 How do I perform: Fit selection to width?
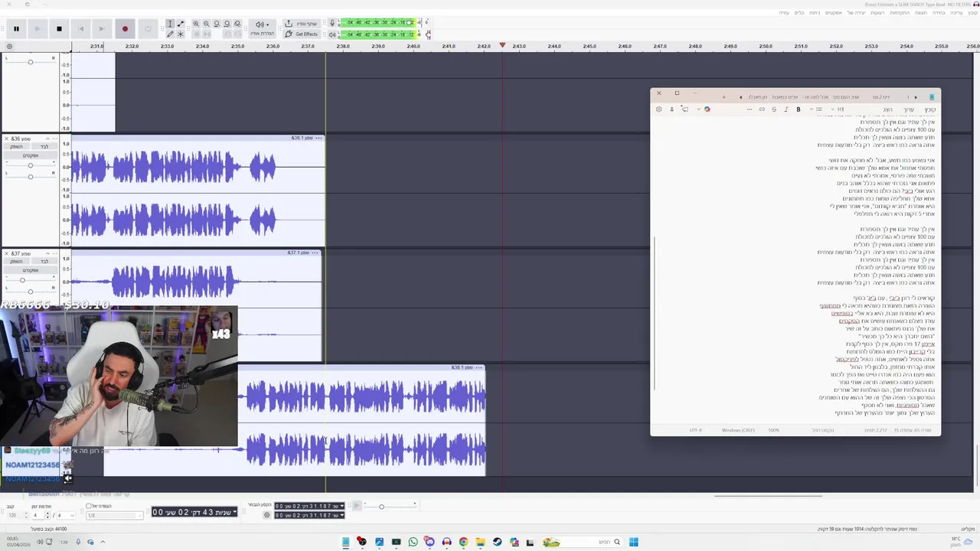(217, 24)
